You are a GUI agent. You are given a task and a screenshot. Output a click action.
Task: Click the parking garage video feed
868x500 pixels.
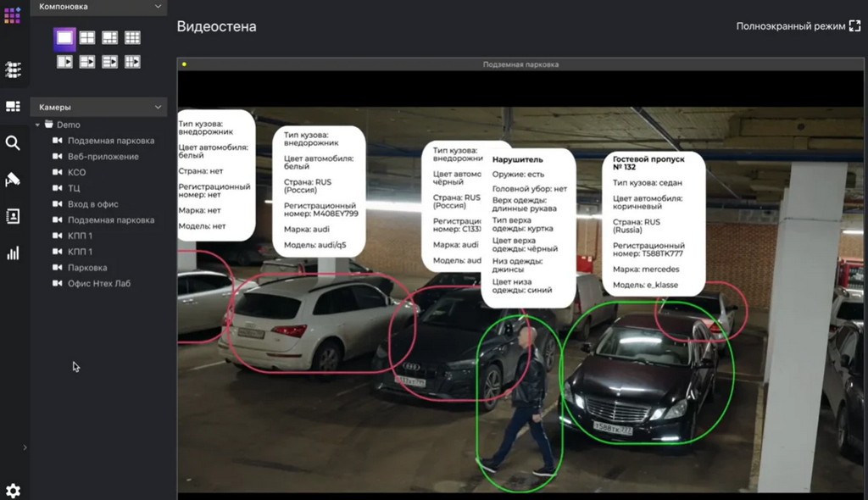point(520,299)
